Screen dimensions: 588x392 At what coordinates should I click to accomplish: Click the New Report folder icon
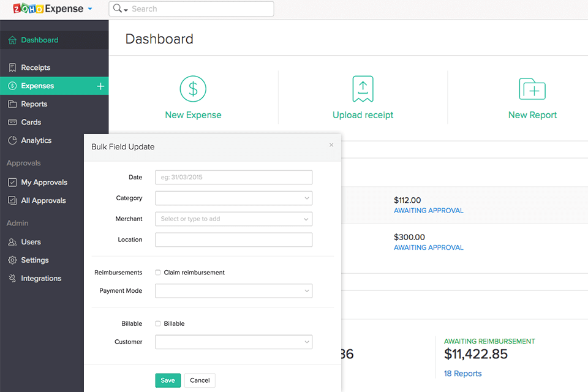(532, 89)
